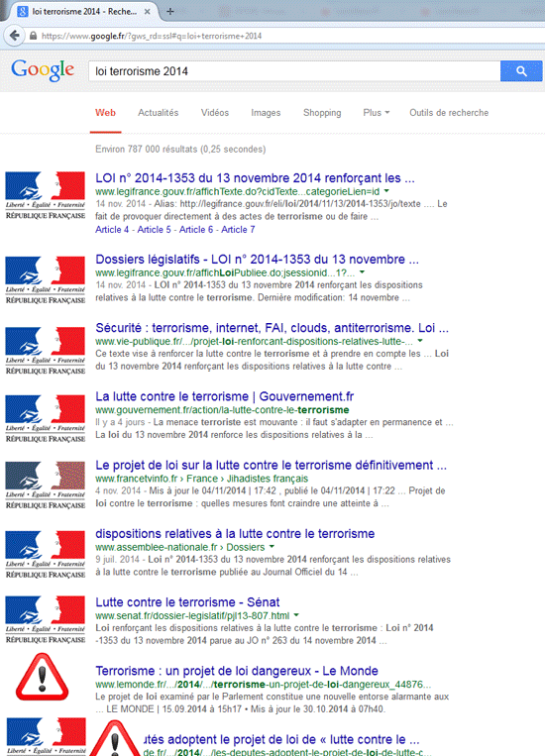Click the address bar URL
The height and width of the screenshot is (756, 545).
(152, 36)
